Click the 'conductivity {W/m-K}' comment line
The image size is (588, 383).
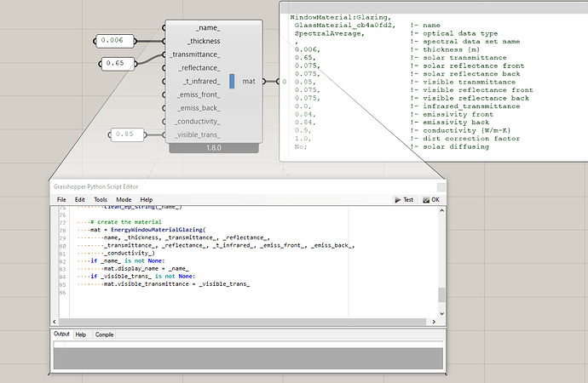460,131
